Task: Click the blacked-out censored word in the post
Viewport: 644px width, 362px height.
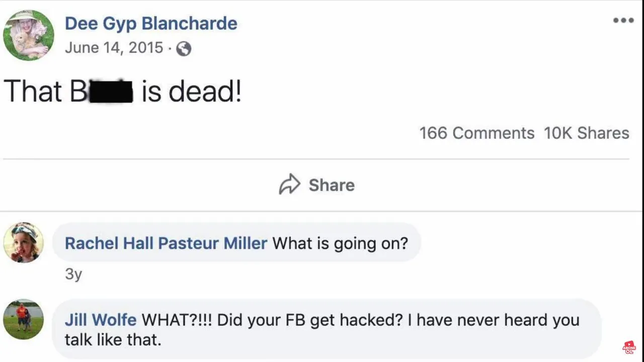Action: 111,92
